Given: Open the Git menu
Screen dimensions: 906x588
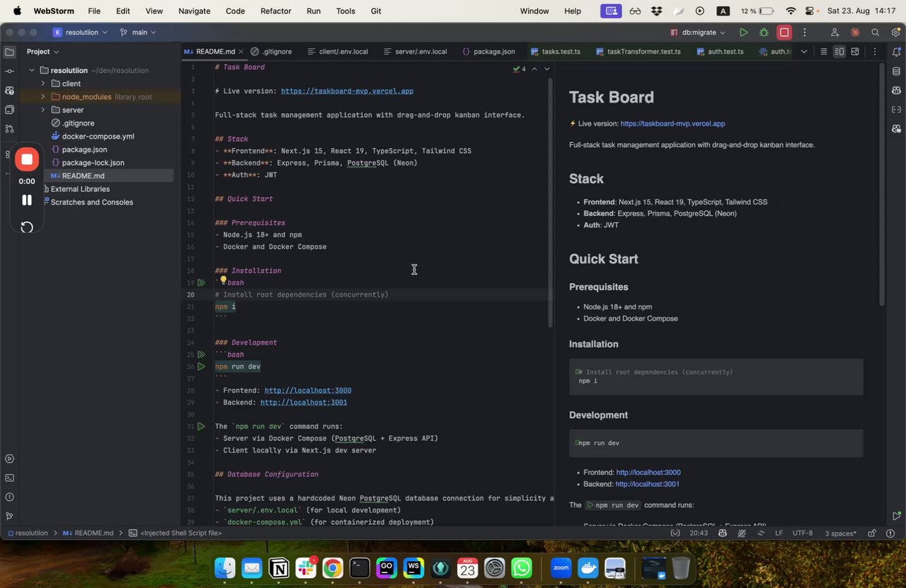Looking at the screenshot, I should (x=376, y=11).
